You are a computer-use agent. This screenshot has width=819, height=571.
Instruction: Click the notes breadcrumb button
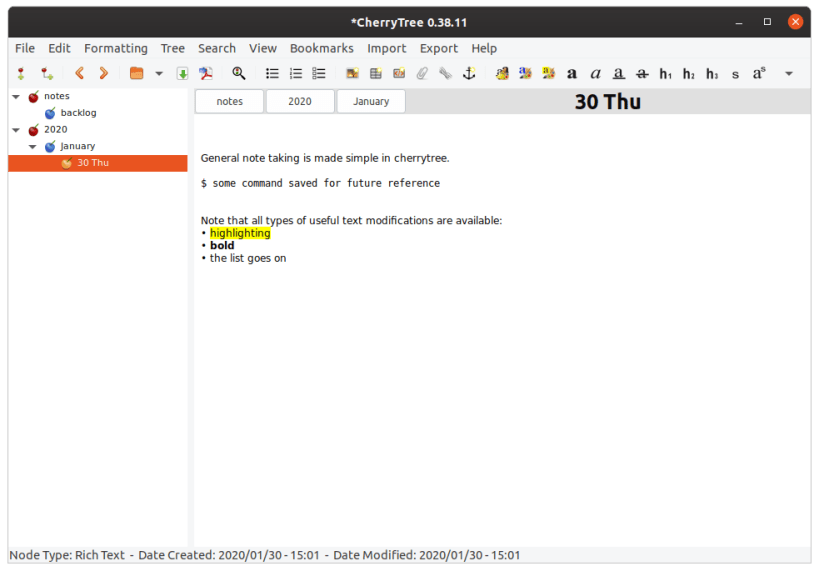click(x=229, y=101)
